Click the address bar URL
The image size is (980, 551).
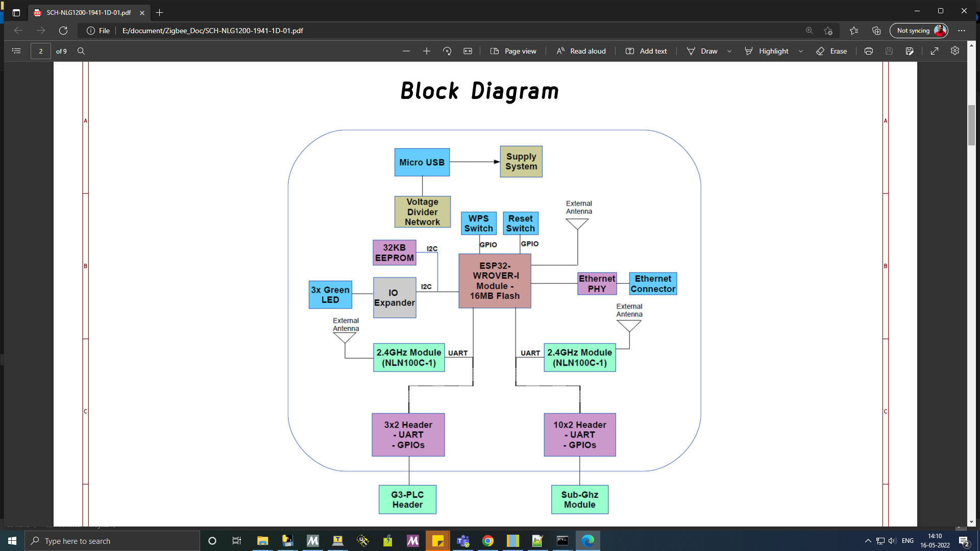click(213, 31)
